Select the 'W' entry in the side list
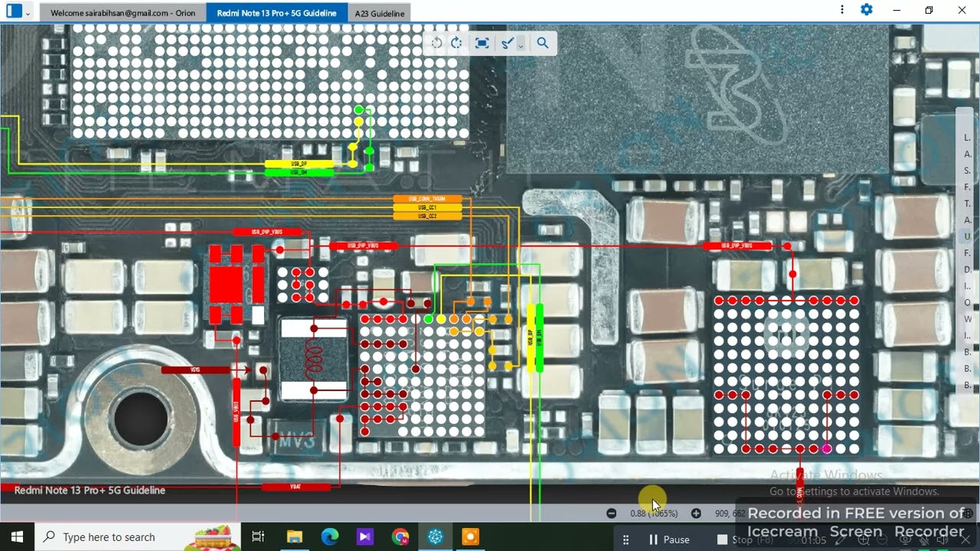This screenshot has height=551, width=980. 968,319
